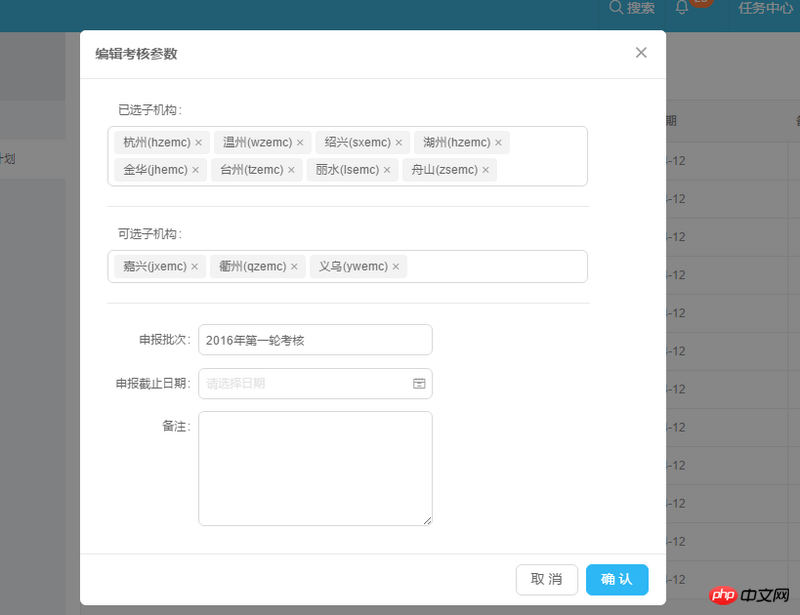Remove the 湖州(hzemc) tag

[x=498, y=143]
